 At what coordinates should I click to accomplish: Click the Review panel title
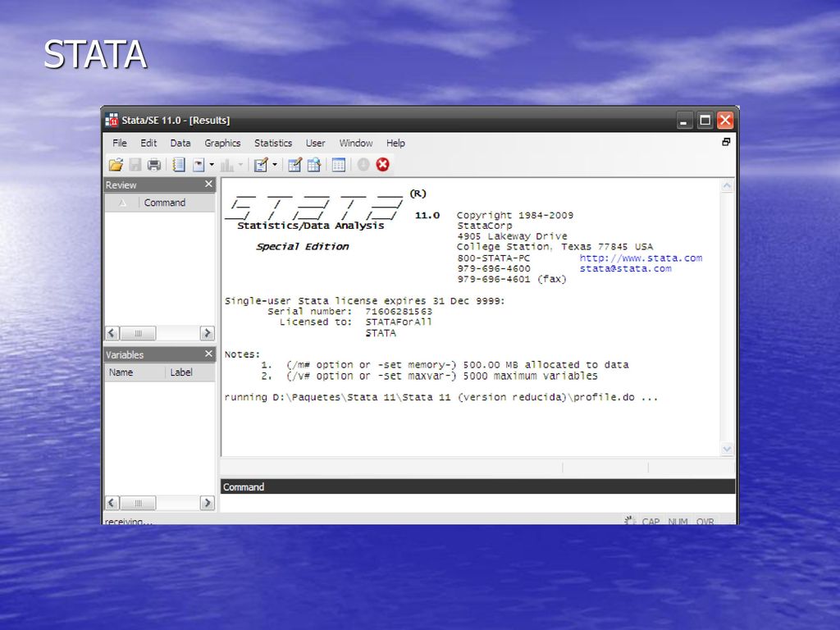point(121,185)
